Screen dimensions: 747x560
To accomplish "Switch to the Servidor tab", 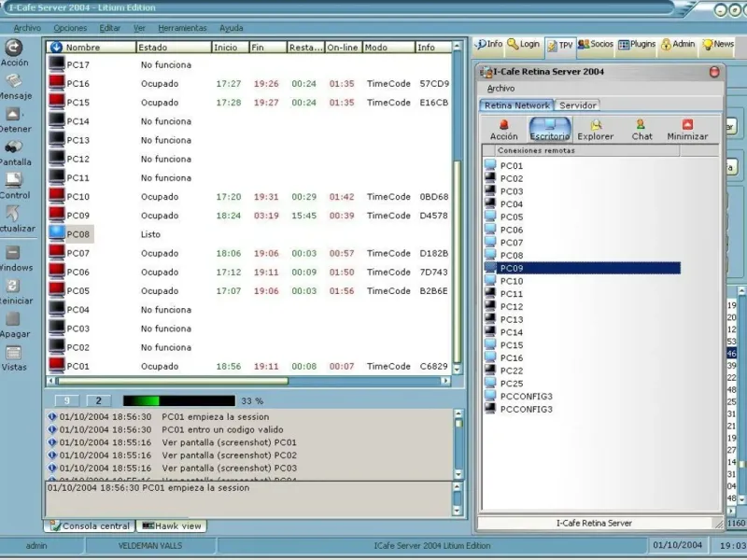I will click(577, 105).
